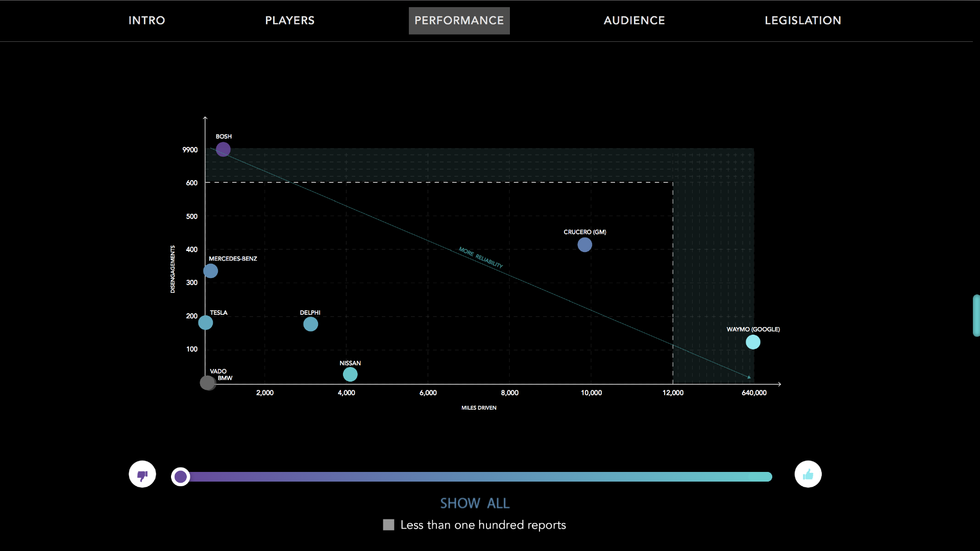Click the Waymo (Google) data point
This screenshot has width=980, height=551.
pos(753,342)
